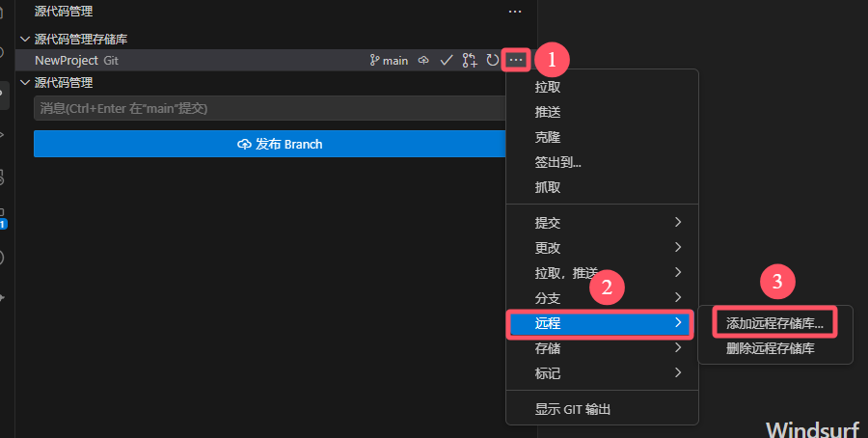Click the refresh icon in the NewProject row

pos(492,60)
